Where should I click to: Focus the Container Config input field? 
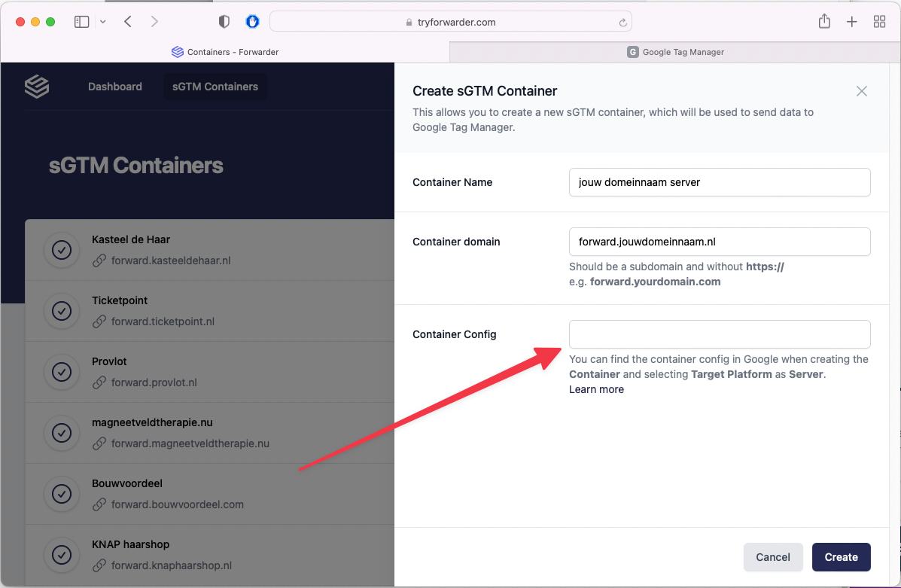tap(720, 334)
